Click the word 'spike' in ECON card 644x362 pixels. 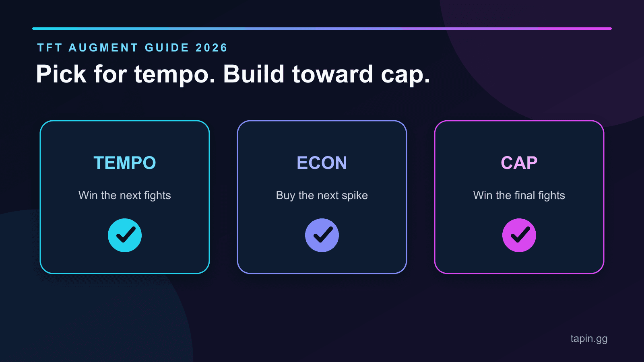tap(355, 195)
